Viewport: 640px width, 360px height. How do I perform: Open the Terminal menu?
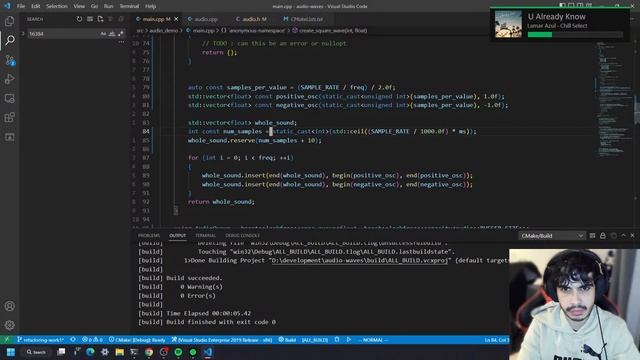129,6
